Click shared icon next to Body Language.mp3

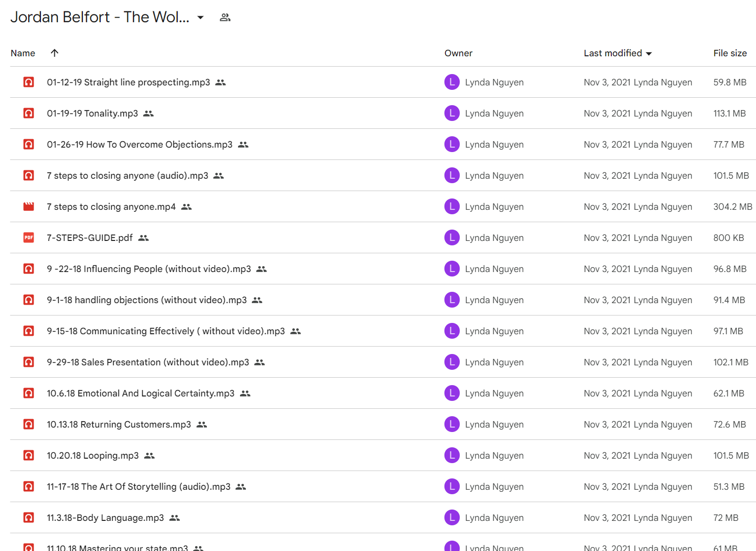coord(174,518)
